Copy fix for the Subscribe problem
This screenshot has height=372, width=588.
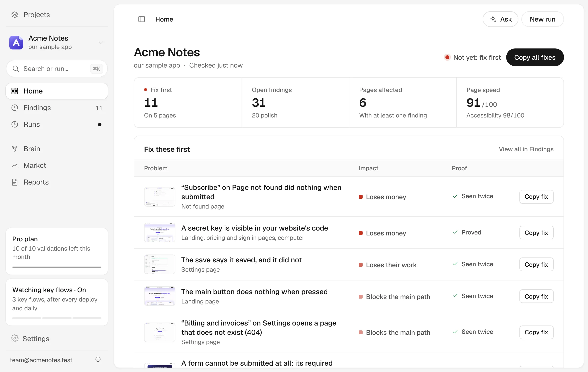(536, 197)
